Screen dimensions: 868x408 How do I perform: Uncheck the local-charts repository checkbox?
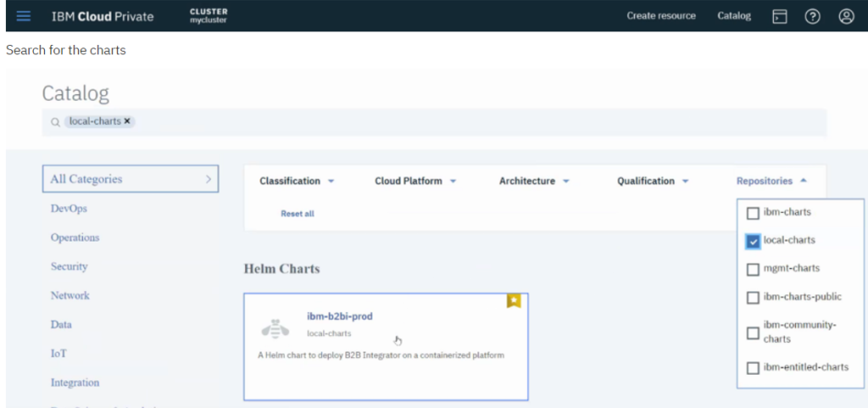753,242
